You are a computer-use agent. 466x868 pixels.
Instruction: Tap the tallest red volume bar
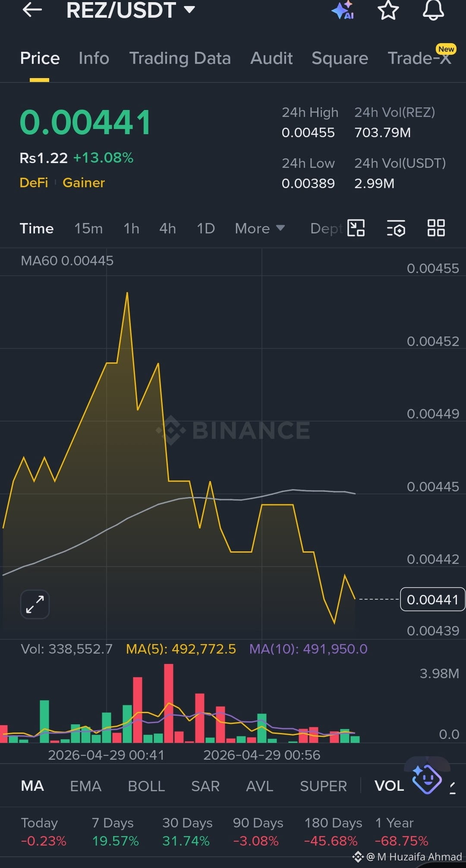click(169, 703)
